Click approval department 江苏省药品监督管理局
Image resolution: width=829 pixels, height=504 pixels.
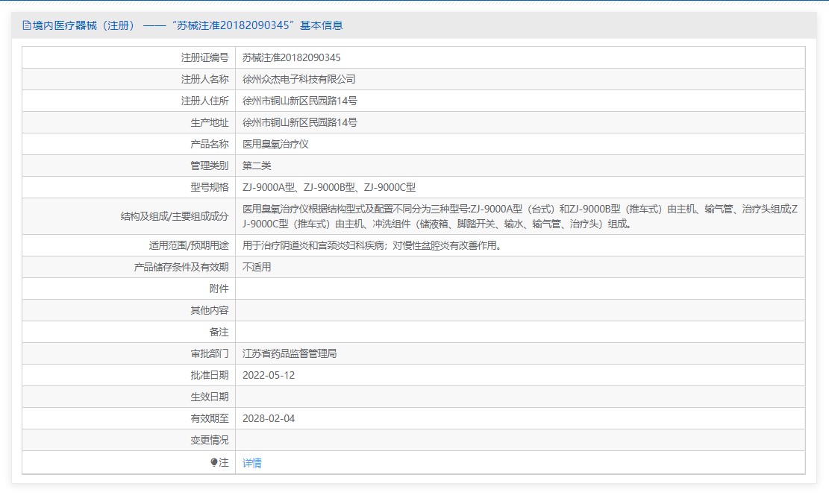click(x=290, y=353)
